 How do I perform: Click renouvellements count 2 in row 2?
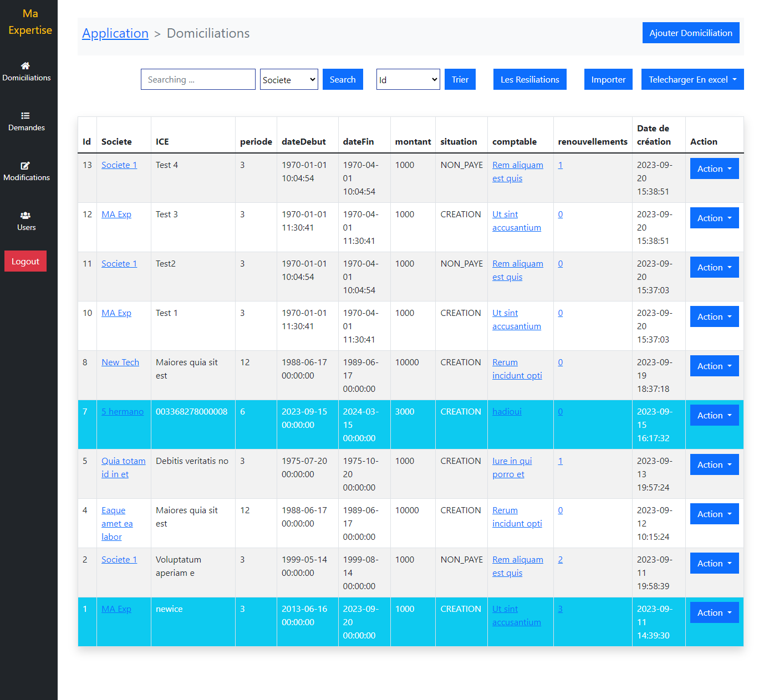pyautogui.click(x=561, y=560)
